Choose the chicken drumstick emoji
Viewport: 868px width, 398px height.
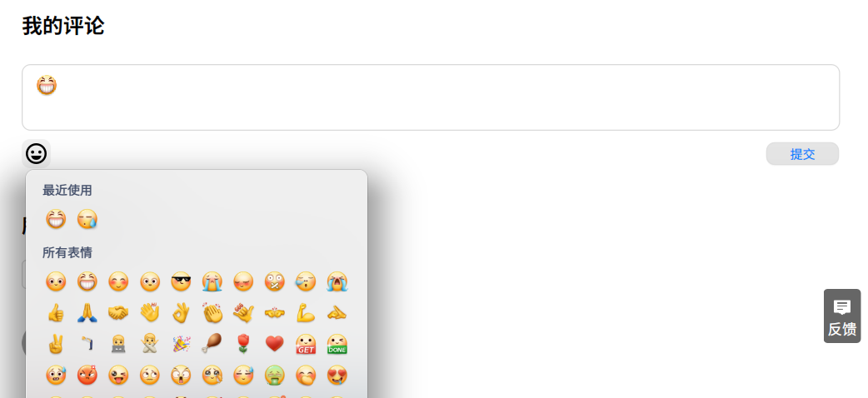pyautogui.click(x=212, y=345)
